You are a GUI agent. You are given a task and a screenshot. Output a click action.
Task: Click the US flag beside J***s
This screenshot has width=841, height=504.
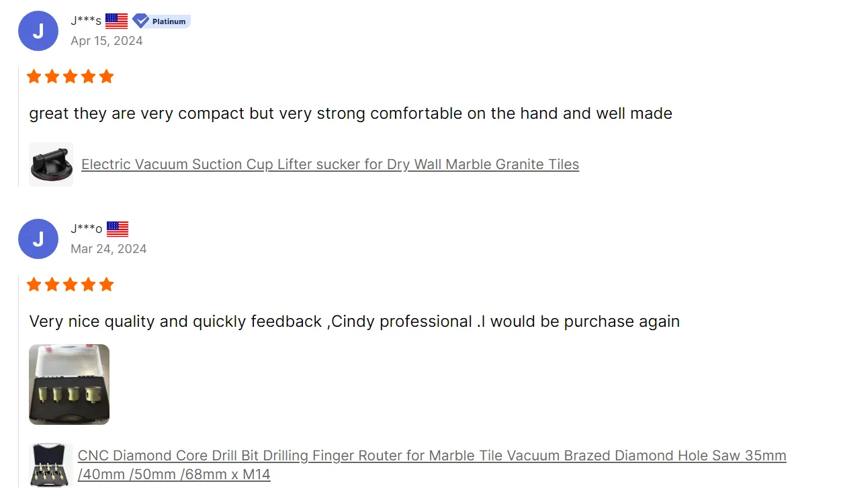pyautogui.click(x=116, y=21)
